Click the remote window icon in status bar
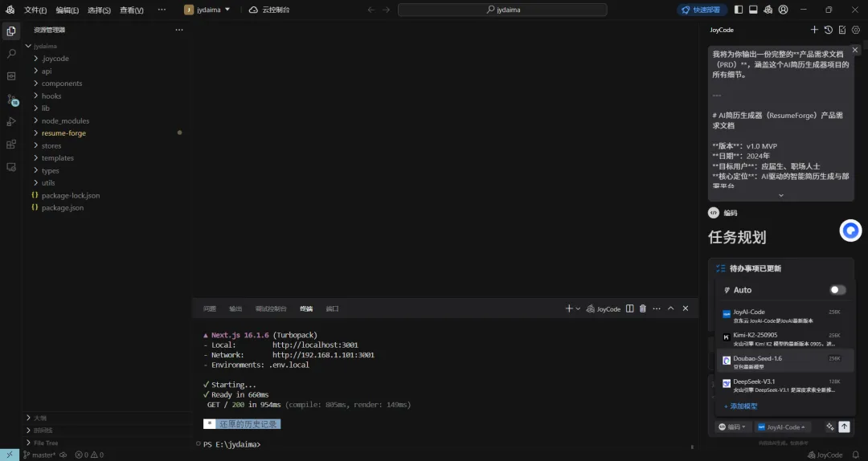Screen dimensions: 868x461 (10, 455)
